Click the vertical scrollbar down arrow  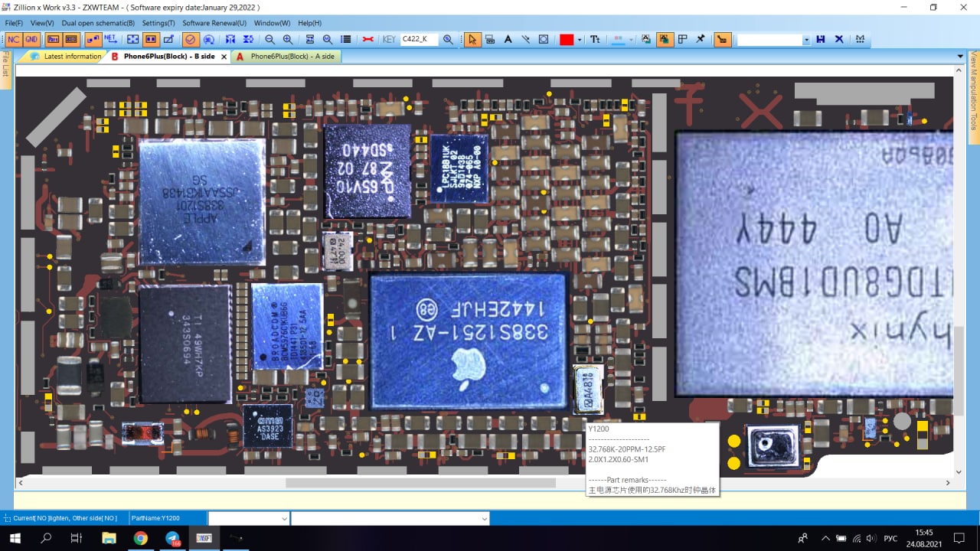(x=959, y=471)
